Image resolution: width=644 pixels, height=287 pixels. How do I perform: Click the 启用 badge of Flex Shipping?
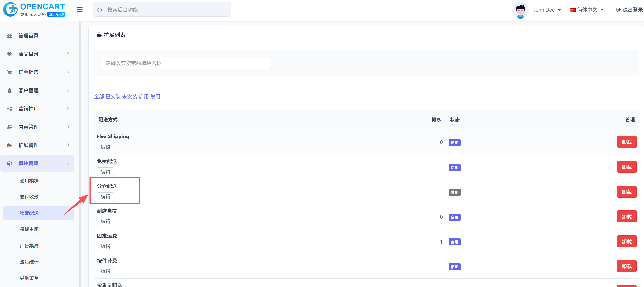(x=454, y=143)
